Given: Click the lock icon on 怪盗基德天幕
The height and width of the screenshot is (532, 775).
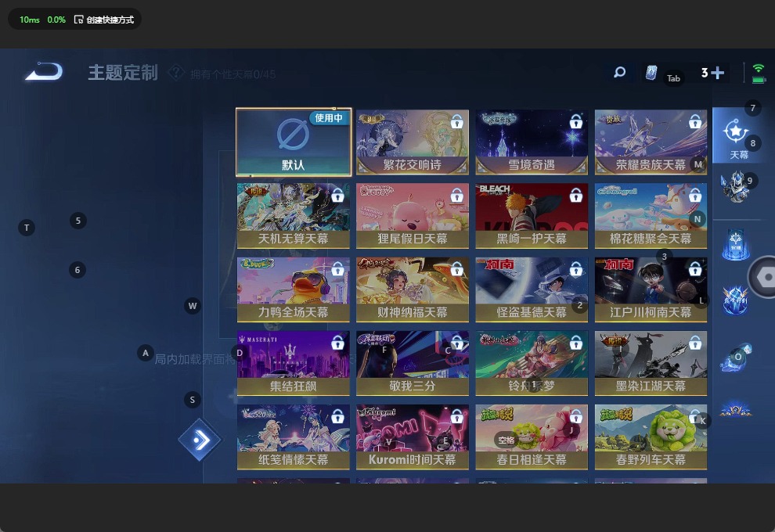Looking at the screenshot, I should tap(576, 269).
